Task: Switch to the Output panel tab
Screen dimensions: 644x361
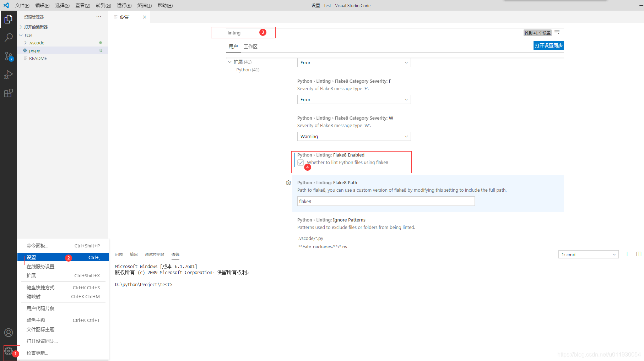Action: point(134,255)
